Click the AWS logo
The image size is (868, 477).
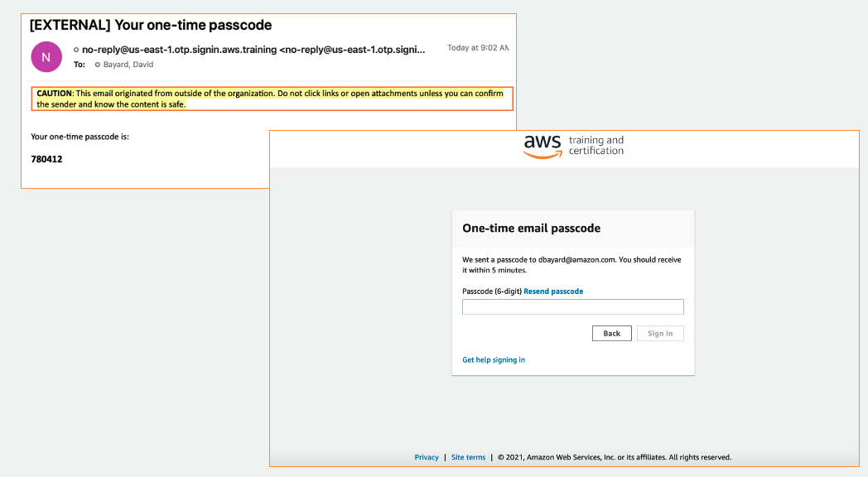542,147
